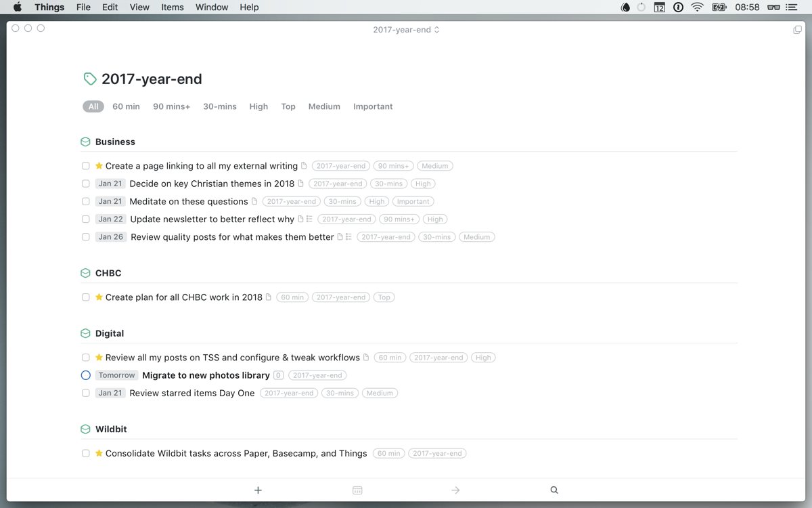Click Jan 22 date badge on Update newsletter
Image resolution: width=812 pixels, height=508 pixels.
pos(111,219)
